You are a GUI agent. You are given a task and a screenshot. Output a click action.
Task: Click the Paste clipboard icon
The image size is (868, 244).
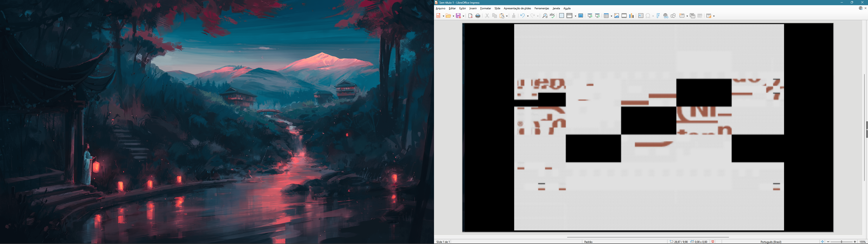(502, 16)
